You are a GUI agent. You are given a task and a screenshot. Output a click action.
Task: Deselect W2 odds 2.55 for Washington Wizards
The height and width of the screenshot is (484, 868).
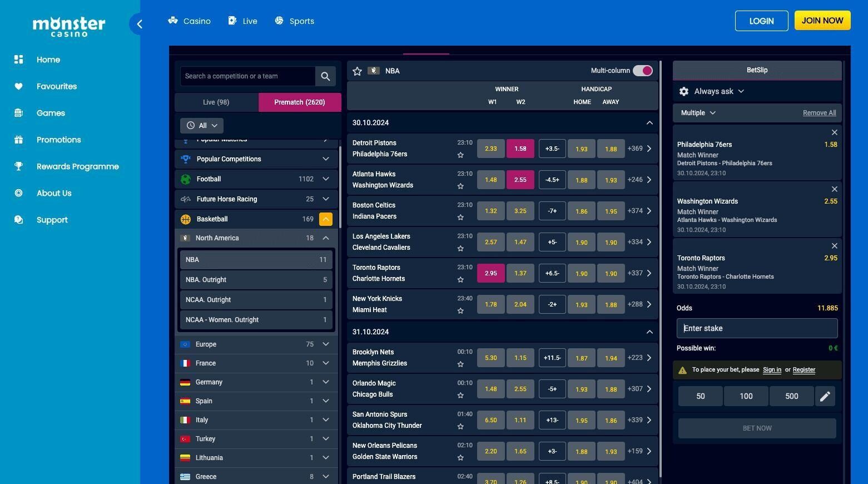[x=520, y=180]
